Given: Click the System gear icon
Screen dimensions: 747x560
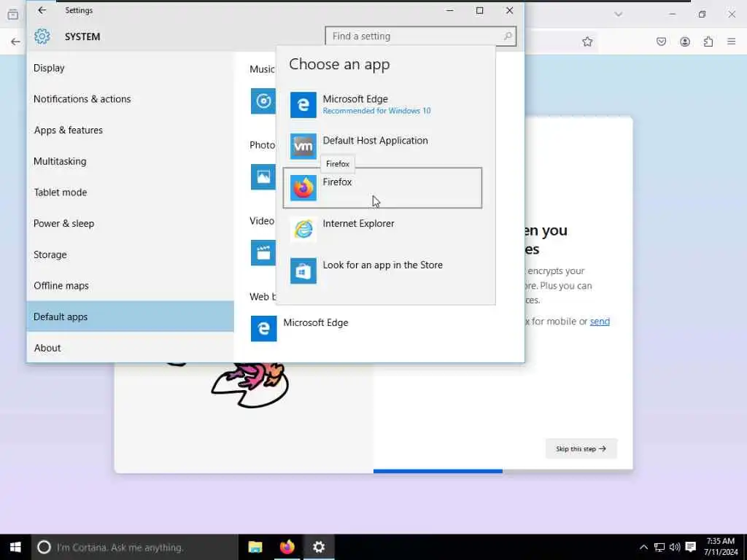Looking at the screenshot, I should [42, 36].
